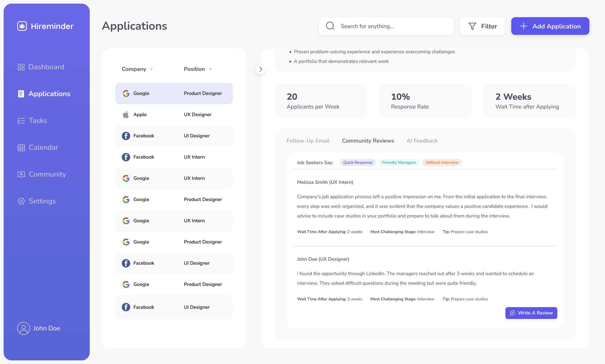Click the John Doe profile avatar
Image resolution: width=605 pixels, height=364 pixels.
(x=23, y=328)
